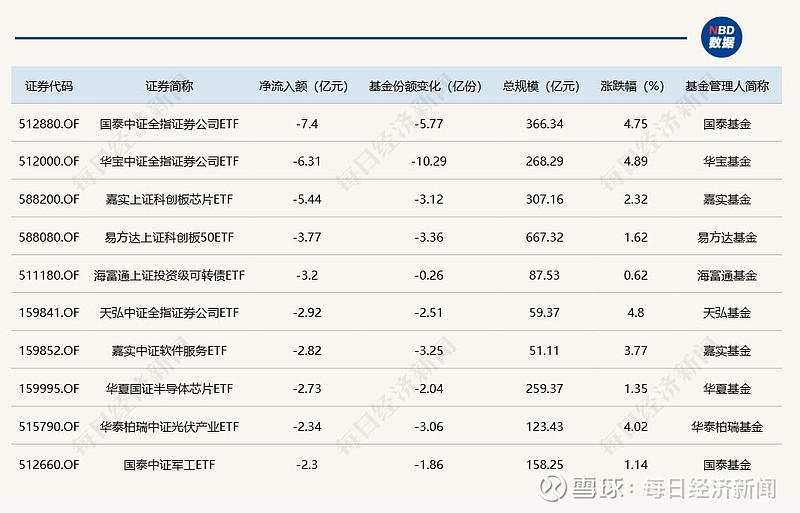Viewport: 800px width, 513px height.
Task: Click total scale value 667.32
Action: (x=544, y=237)
